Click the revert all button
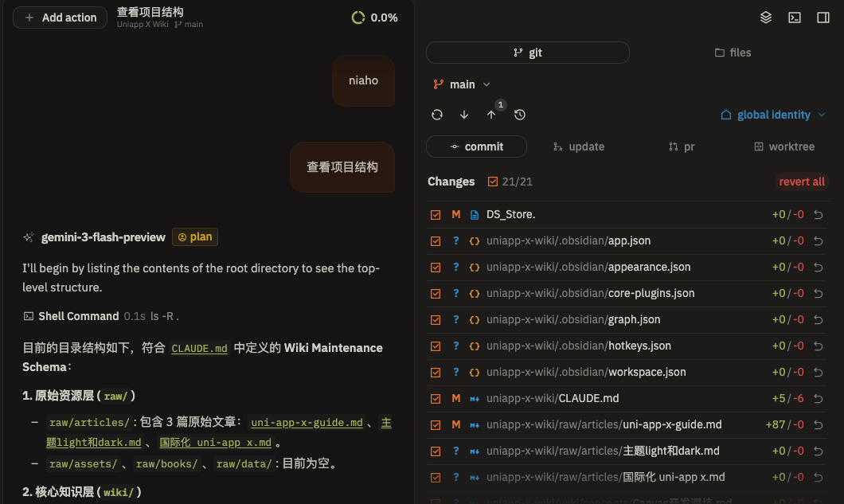 pyautogui.click(x=802, y=182)
